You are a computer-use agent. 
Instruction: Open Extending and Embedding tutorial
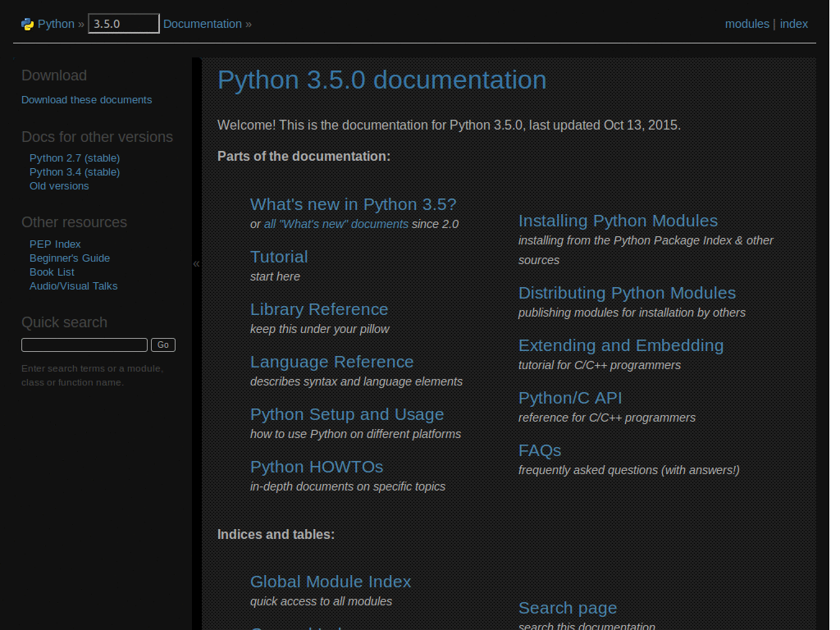[621, 345]
